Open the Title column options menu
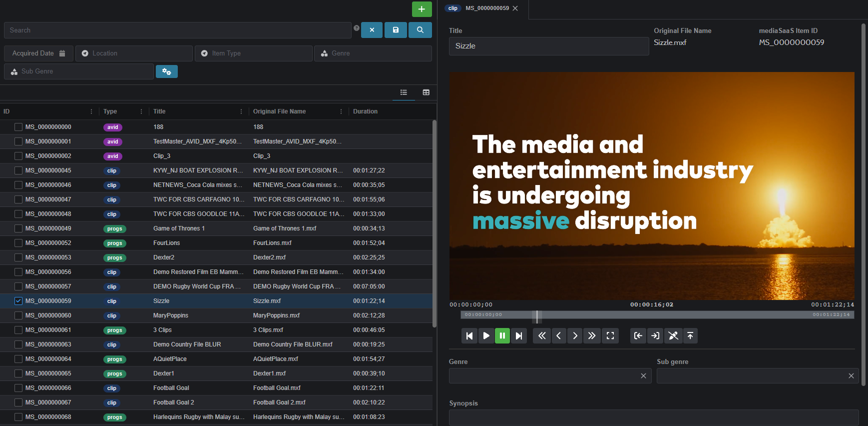868x426 pixels. tap(241, 111)
